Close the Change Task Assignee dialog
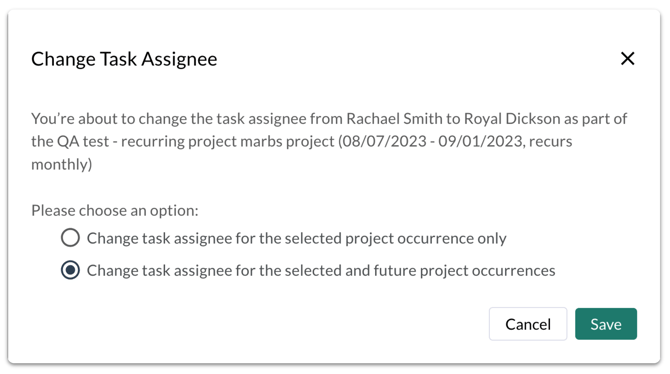Viewport: 670px width, 374px height. [627, 59]
